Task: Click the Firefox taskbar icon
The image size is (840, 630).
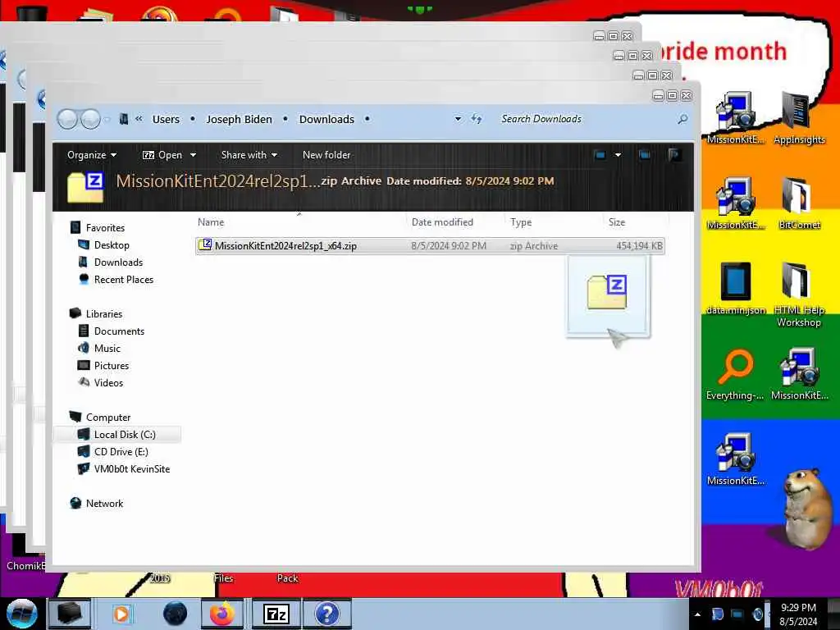Action: pos(221,614)
